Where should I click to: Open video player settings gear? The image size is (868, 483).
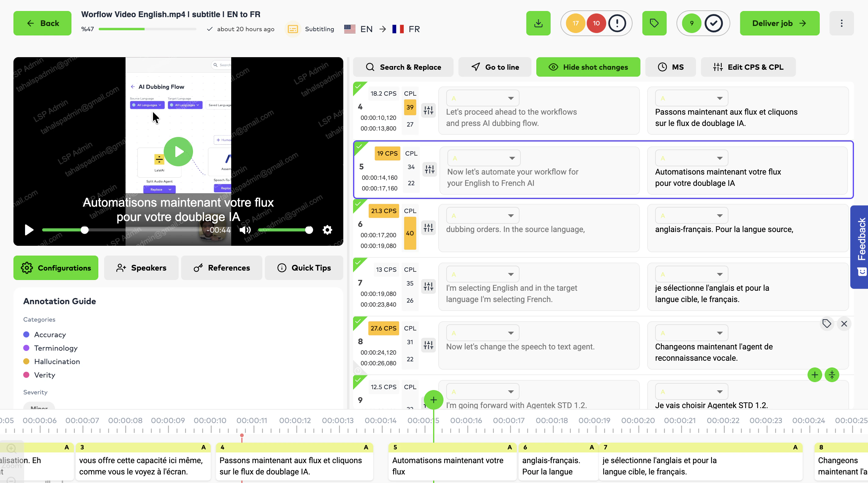tap(327, 230)
